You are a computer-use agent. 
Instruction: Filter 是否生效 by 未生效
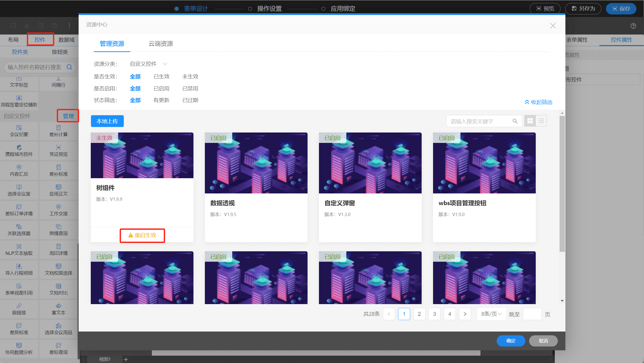[190, 77]
